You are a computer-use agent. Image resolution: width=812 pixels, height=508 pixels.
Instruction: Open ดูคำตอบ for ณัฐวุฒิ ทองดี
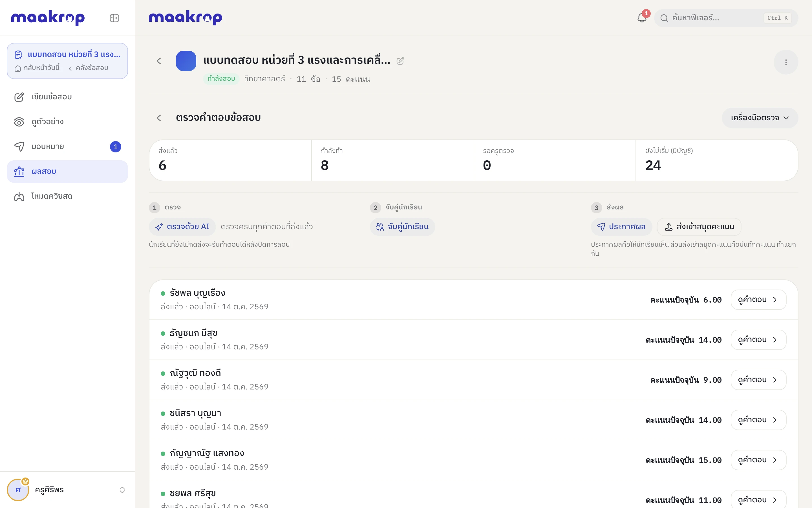click(x=758, y=380)
